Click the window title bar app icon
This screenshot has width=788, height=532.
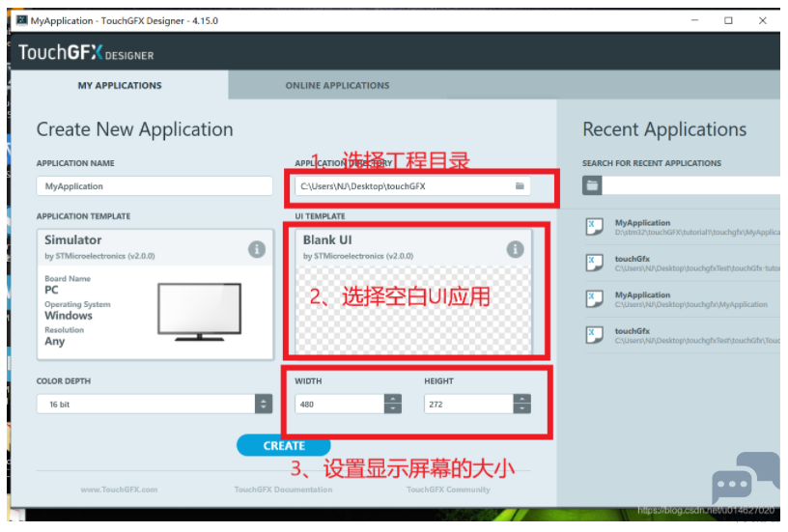tap(21, 20)
